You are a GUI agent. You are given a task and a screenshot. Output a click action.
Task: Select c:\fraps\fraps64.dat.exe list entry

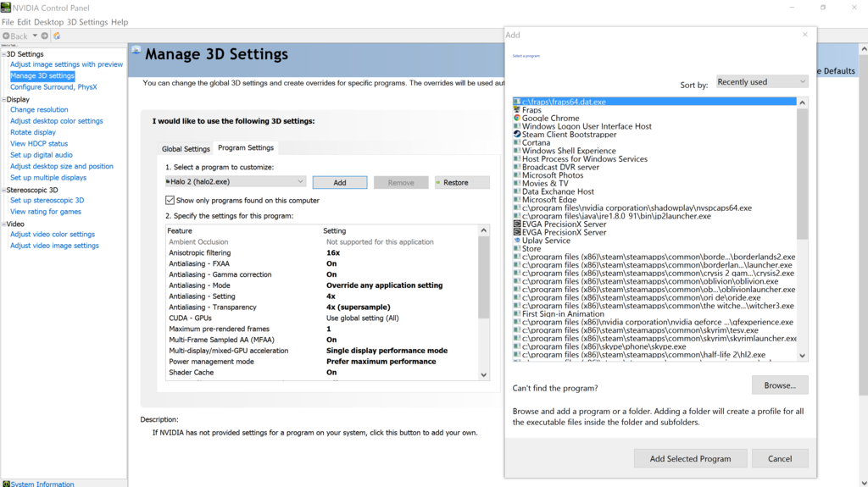655,102
